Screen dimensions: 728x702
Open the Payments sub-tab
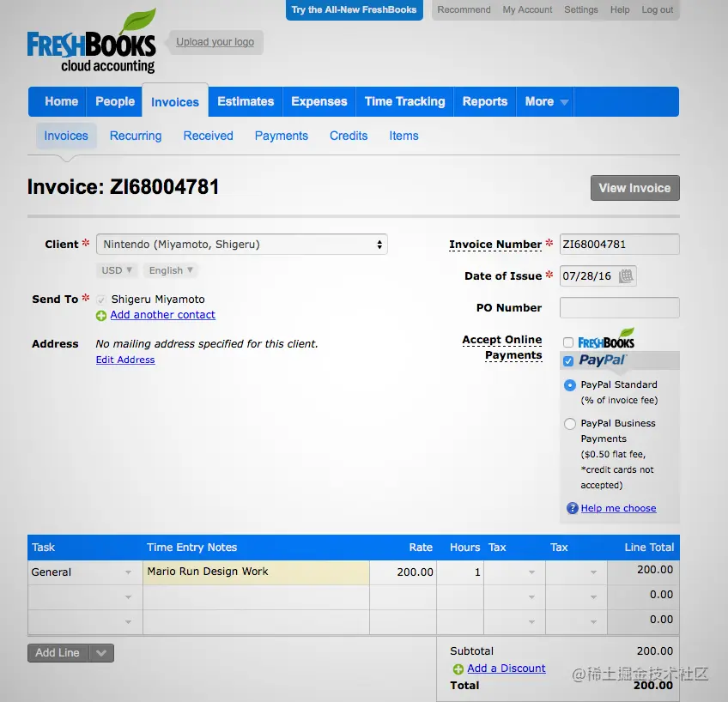pyautogui.click(x=282, y=136)
